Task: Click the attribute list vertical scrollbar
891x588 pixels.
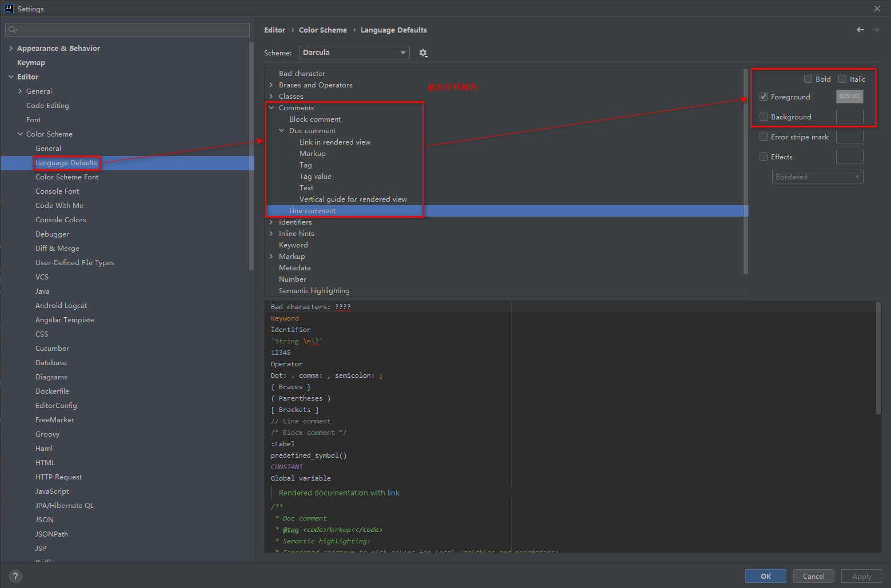Action: pyautogui.click(x=746, y=171)
